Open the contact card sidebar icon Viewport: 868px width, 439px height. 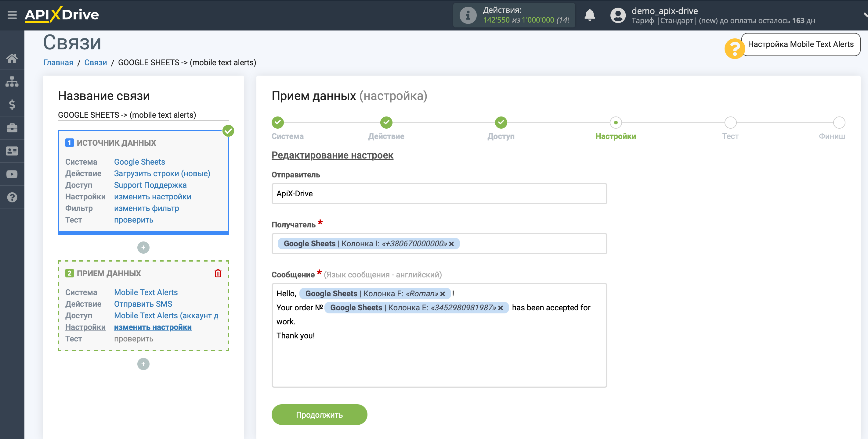pos(12,151)
